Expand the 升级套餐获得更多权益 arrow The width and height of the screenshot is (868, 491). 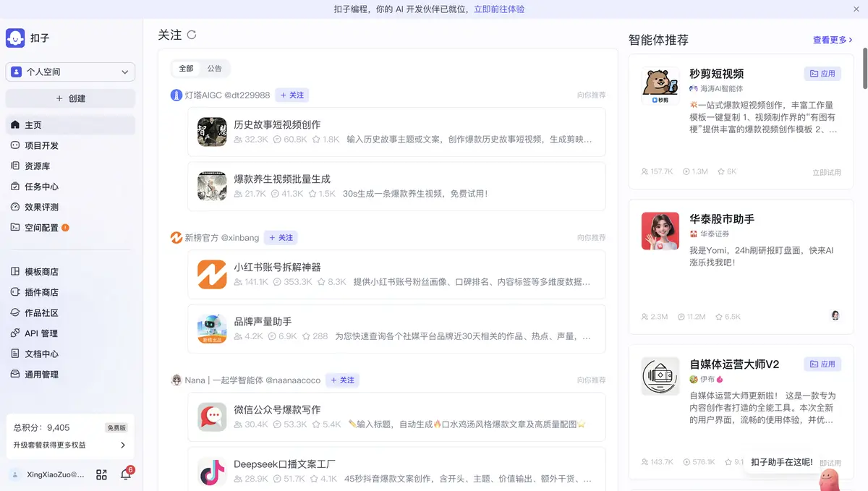coord(123,445)
